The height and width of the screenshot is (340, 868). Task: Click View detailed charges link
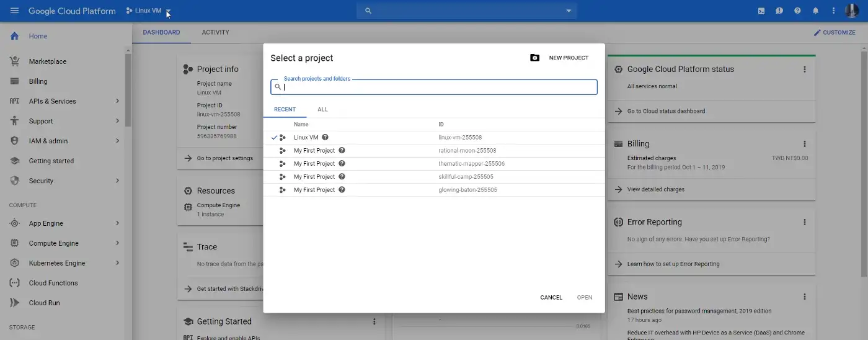point(656,189)
